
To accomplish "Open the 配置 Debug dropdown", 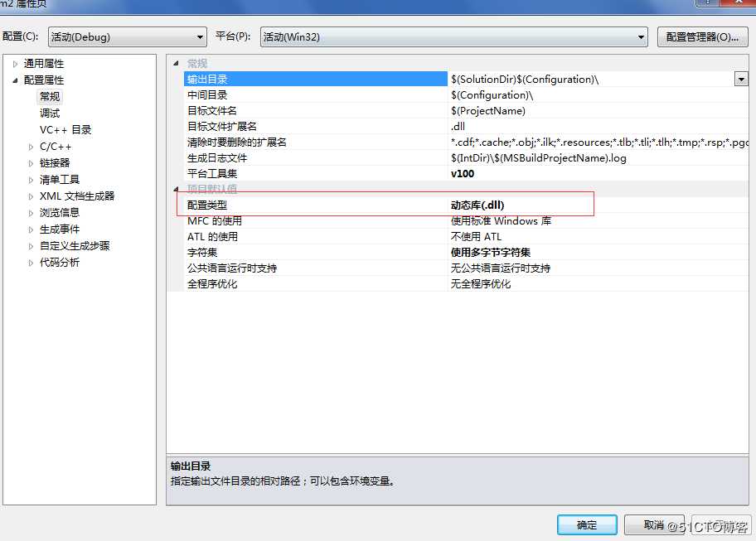I will [x=128, y=37].
